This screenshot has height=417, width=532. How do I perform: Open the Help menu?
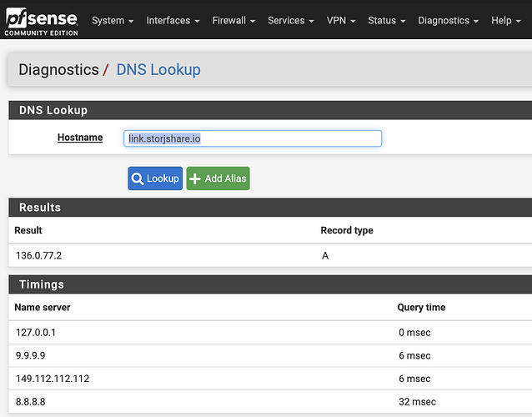(506, 20)
